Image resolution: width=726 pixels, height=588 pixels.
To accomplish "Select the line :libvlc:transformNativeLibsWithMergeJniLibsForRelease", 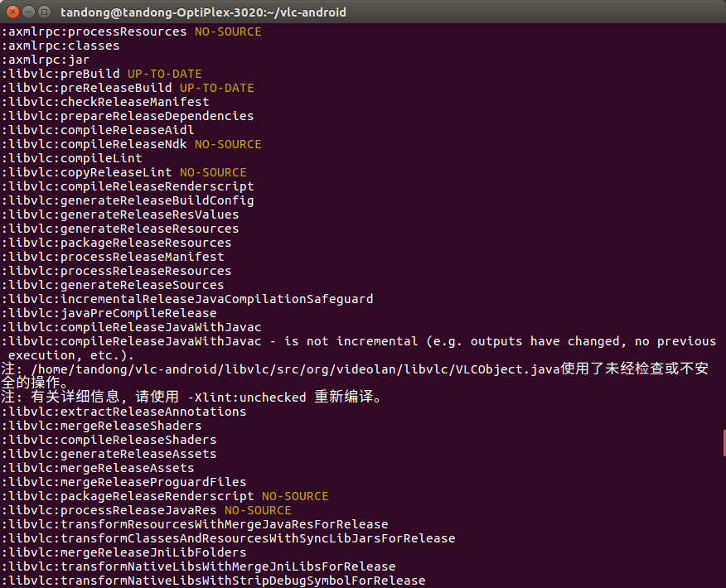I will click(198, 566).
